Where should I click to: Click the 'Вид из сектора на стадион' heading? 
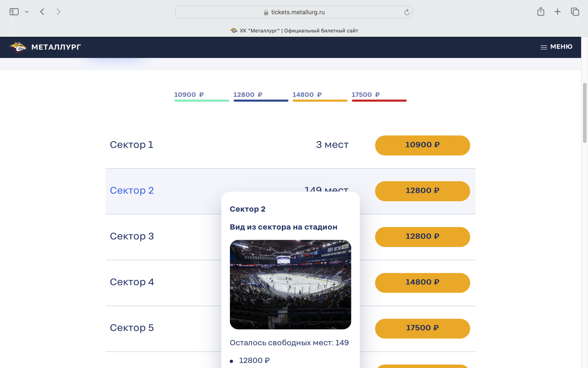[x=283, y=227]
